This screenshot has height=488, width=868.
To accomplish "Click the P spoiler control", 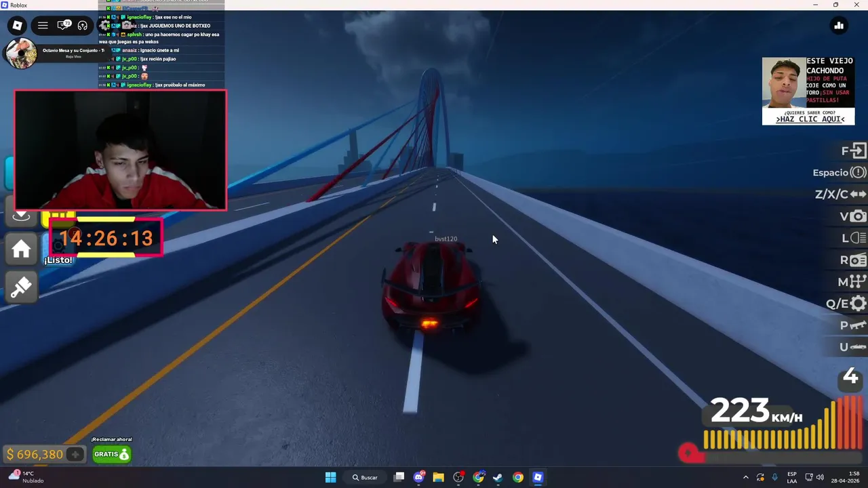I will (x=853, y=325).
